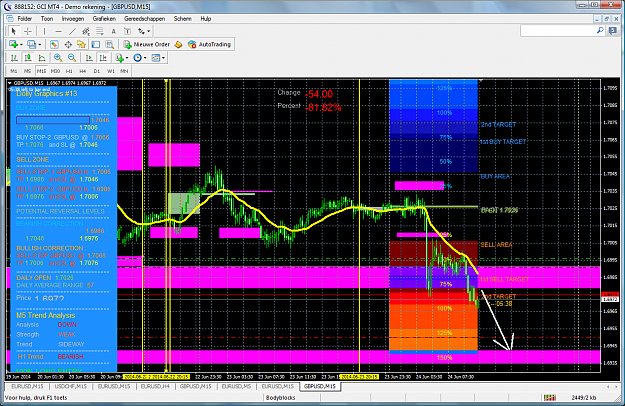Open the Strategy Tester icon
625x406 pixels.
pos(110,44)
